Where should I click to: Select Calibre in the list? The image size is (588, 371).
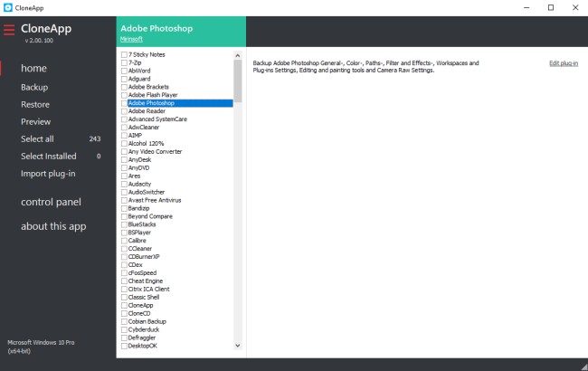pyautogui.click(x=138, y=241)
